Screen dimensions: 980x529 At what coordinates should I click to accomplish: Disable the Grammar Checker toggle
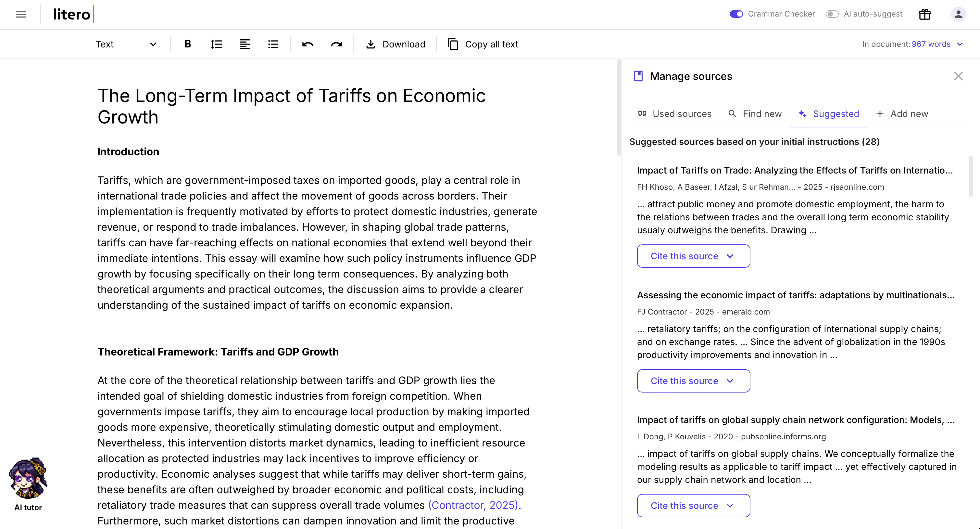pos(736,14)
